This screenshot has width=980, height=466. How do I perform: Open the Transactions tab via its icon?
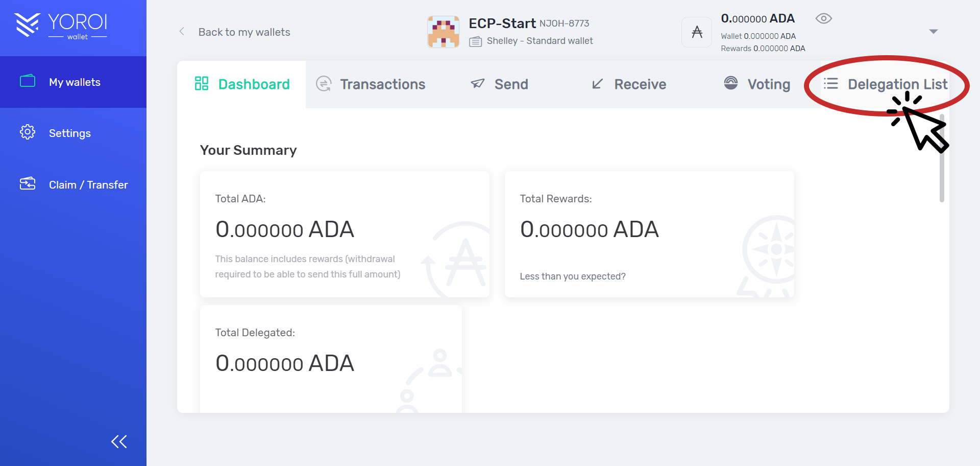323,83
